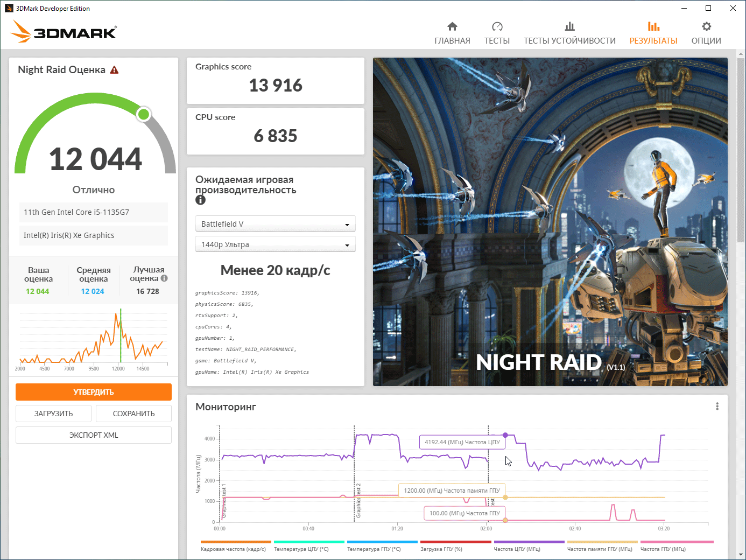Click the Отлично rating label
The image size is (746, 560).
pos(94,190)
